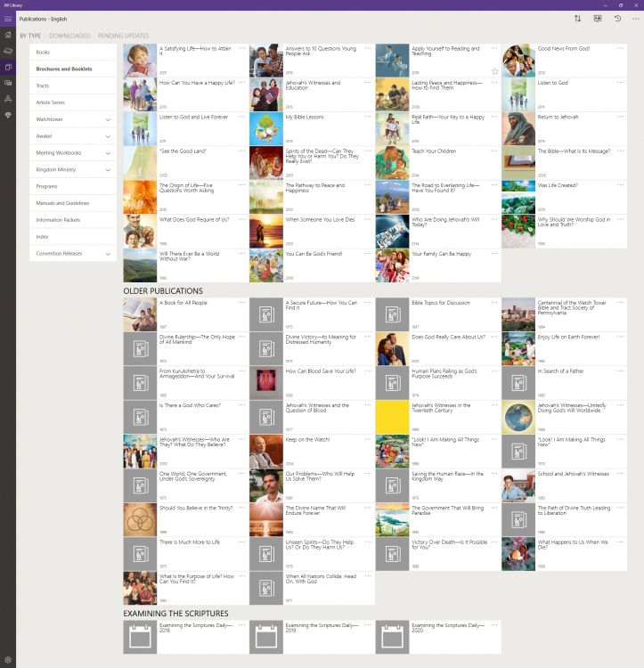The height and width of the screenshot is (668, 644).
Task: Open more options for Return to Jehovah
Action: coord(620,117)
